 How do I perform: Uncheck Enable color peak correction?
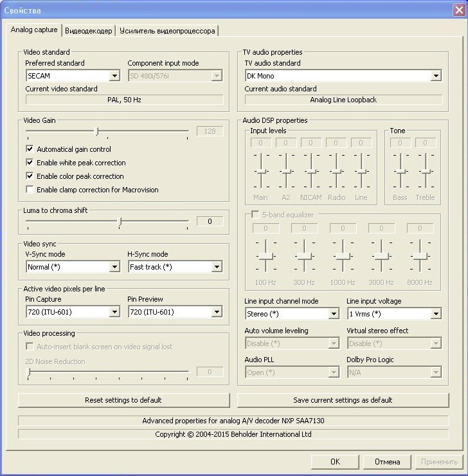30,176
